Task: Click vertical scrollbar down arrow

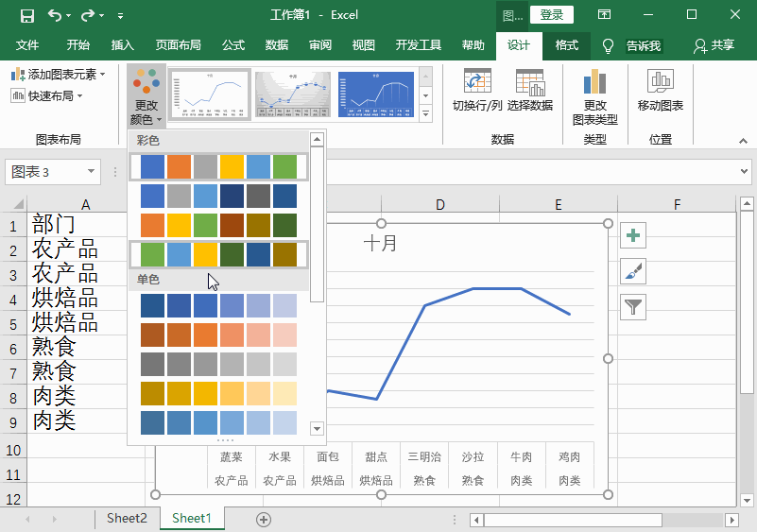Action: (747, 500)
